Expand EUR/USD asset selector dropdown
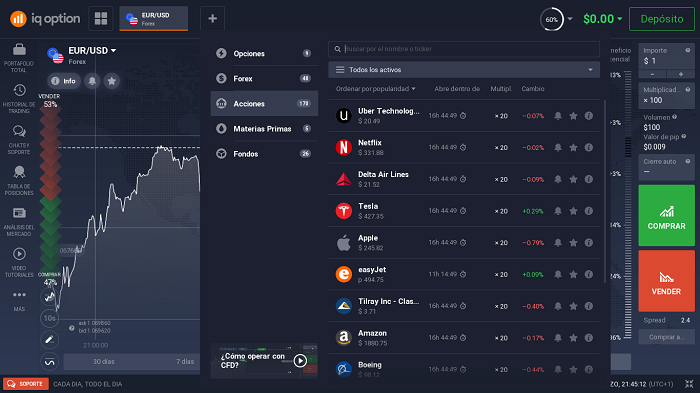 coord(113,50)
